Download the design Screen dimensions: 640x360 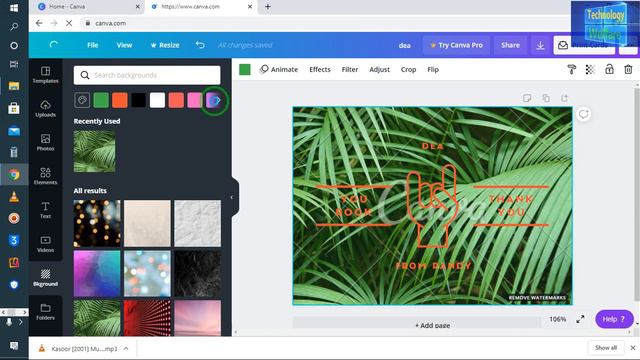tap(540, 45)
